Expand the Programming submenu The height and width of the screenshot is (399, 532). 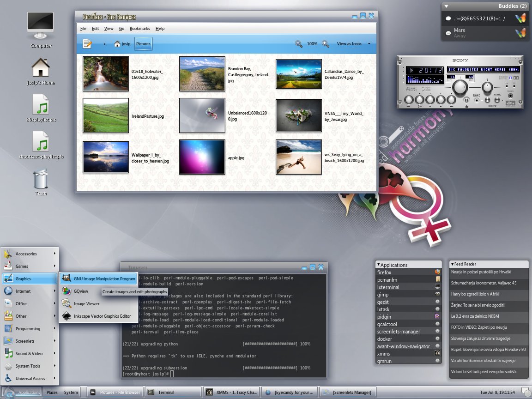coord(30,328)
